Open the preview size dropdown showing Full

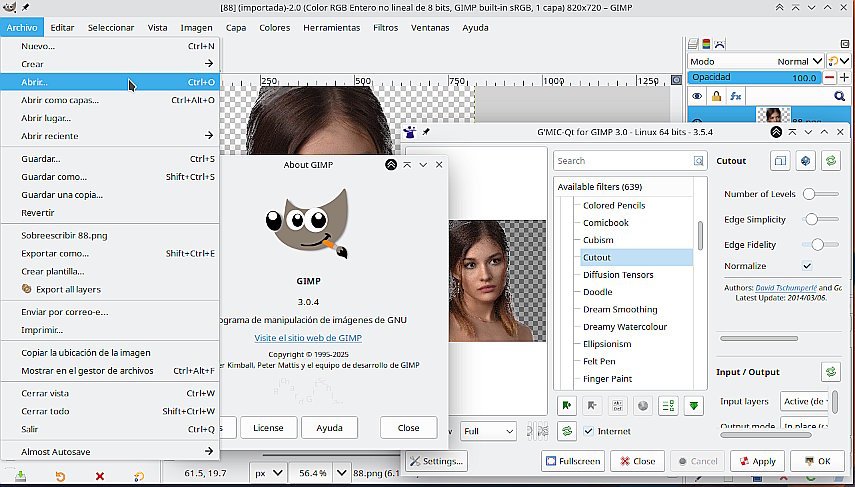point(490,431)
